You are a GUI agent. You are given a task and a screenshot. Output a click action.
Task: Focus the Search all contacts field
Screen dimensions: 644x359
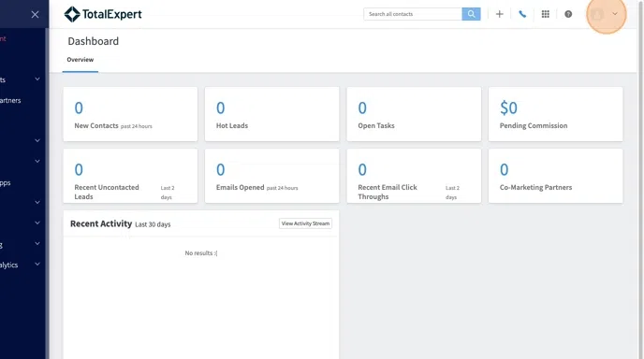click(x=413, y=14)
